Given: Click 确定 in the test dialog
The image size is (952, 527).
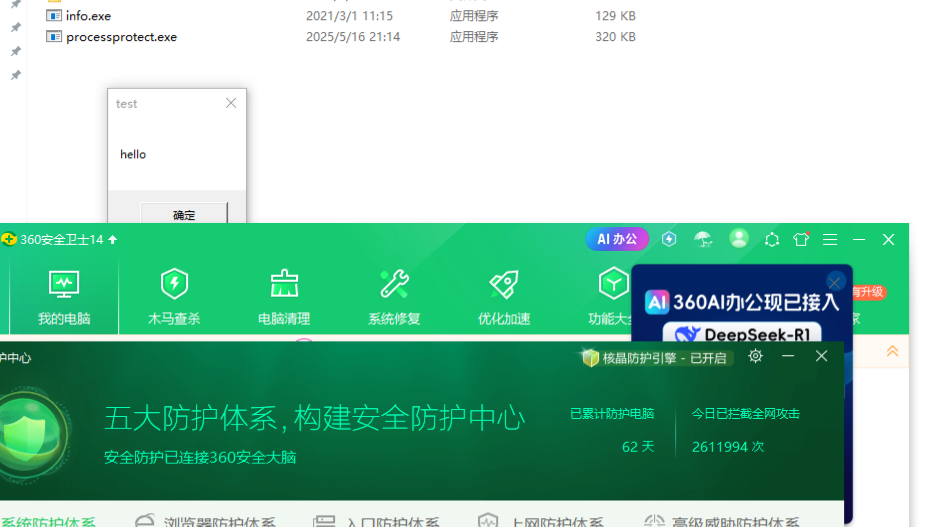Looking at the screenshot, I should click(184, 214).
